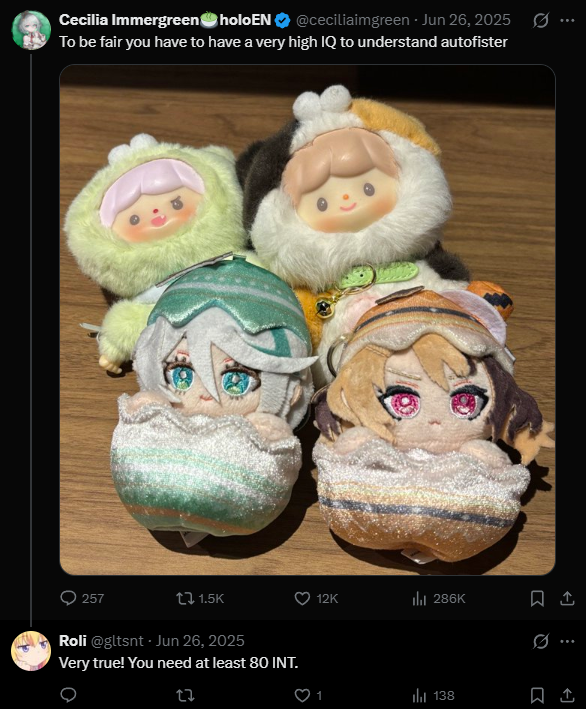Reply to Roli's comment
Screen dimensions: 586x709
coord(68,695)
